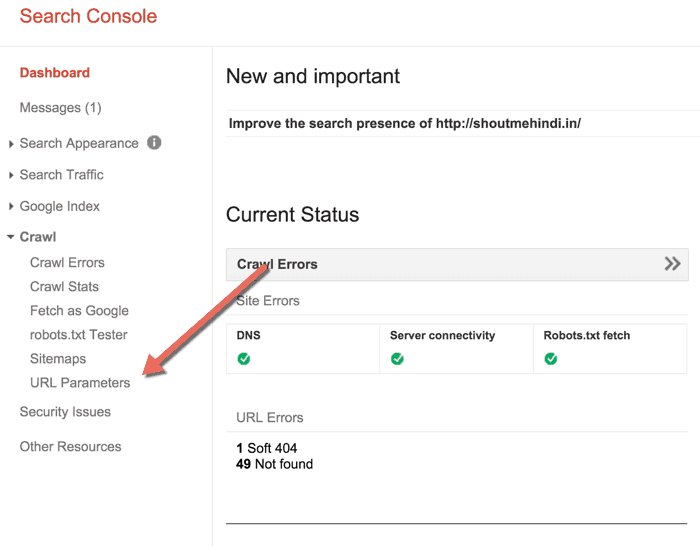Select Google Index in sidebar
This screenshot has height=546, width=700.
pos(60,206)
